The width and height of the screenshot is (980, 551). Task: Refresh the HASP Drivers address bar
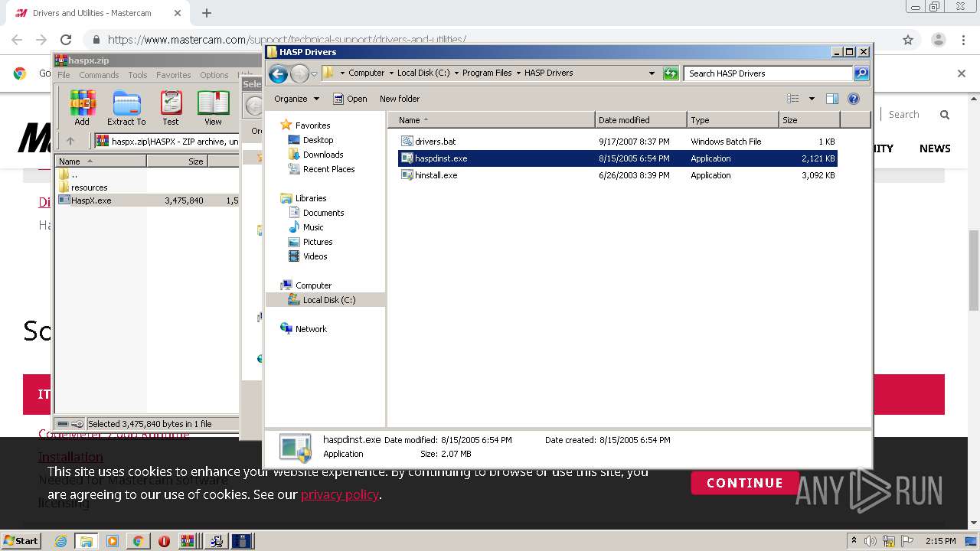671,73
